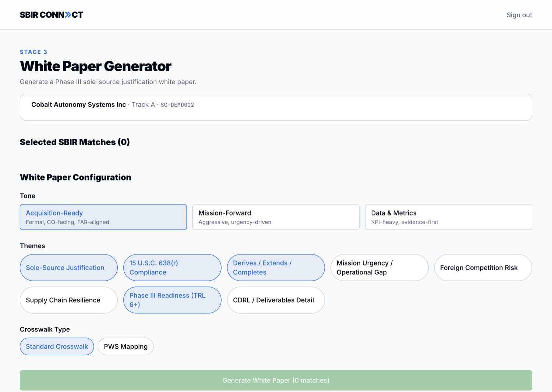The image size is (552, 392).
Task: Toggle the Sole-Source Justification theme
Action: [69, 268]
